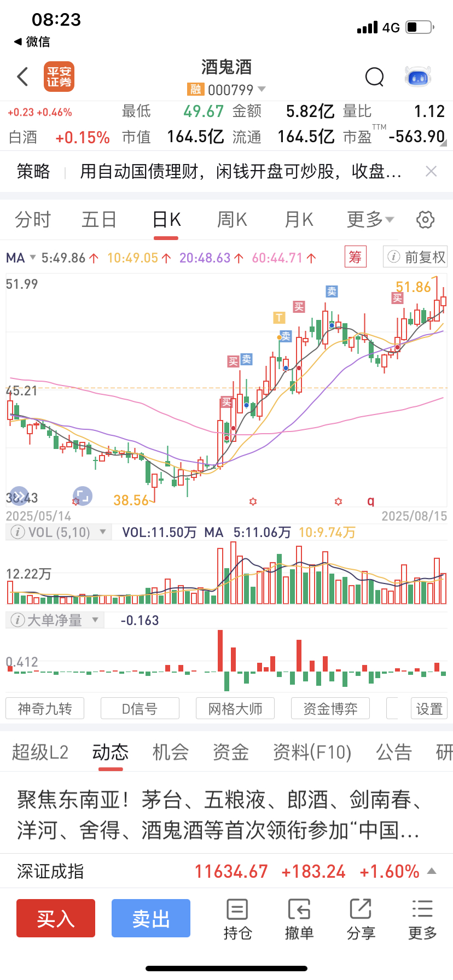This screenshot has width=453, height=980.
Task: Tap the 深证成指 index value 11634.67
Action: (231, 871)
